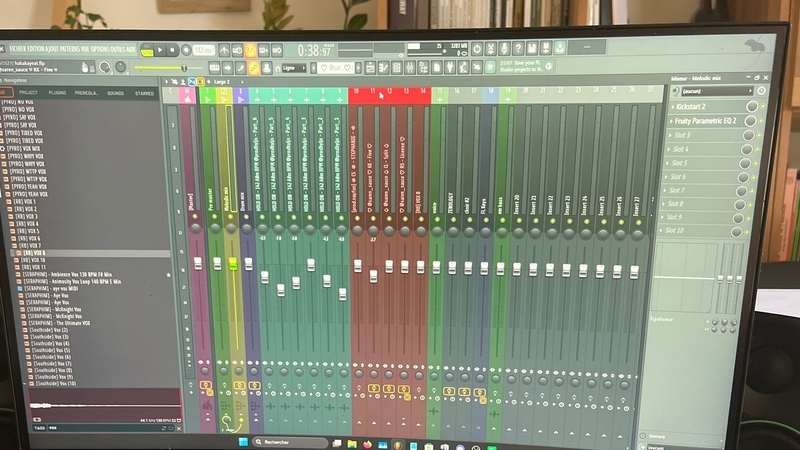Click the Save project floppy icon

(532, 48)
